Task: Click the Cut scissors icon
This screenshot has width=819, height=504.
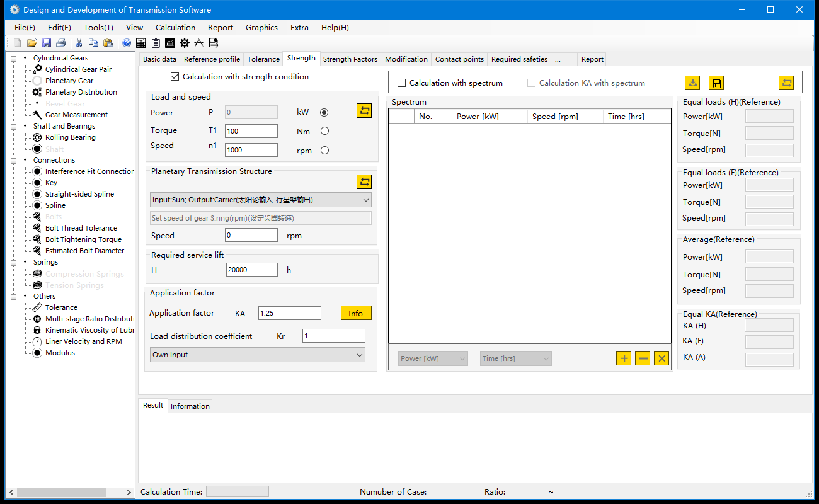Action: pyautogui.click(x=79, y=43)
